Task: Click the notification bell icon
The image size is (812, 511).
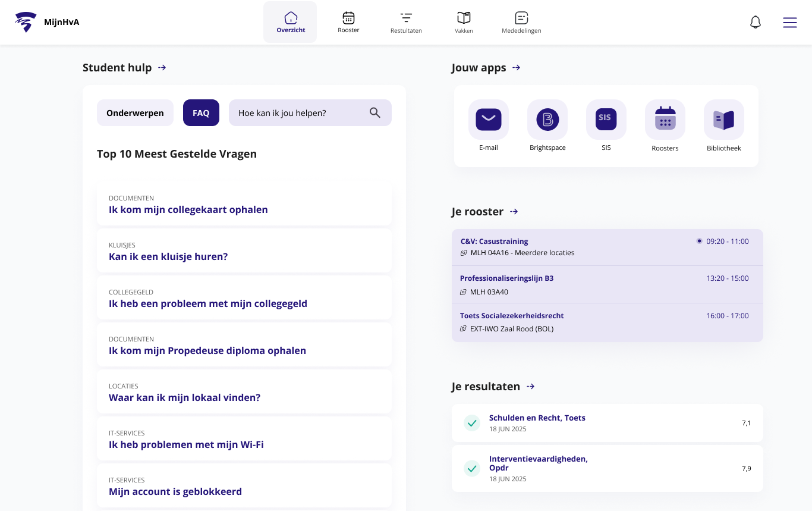Action: [x=755, y=23]
